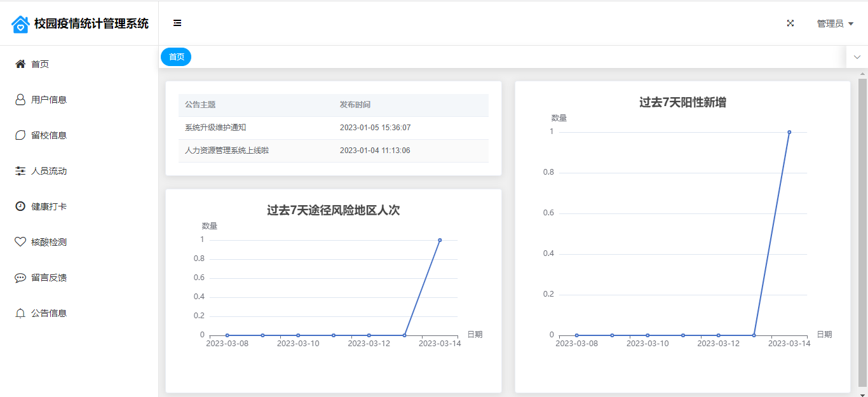Click the 公告主题 column header
The width and height of the screenshot is (868, 397).
(x=200, y=105)
